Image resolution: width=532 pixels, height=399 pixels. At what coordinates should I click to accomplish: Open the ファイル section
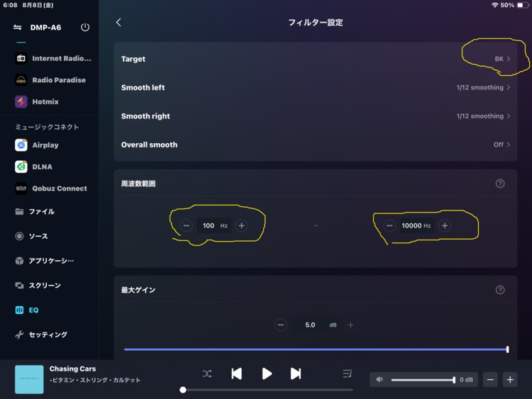coord(35,211)
